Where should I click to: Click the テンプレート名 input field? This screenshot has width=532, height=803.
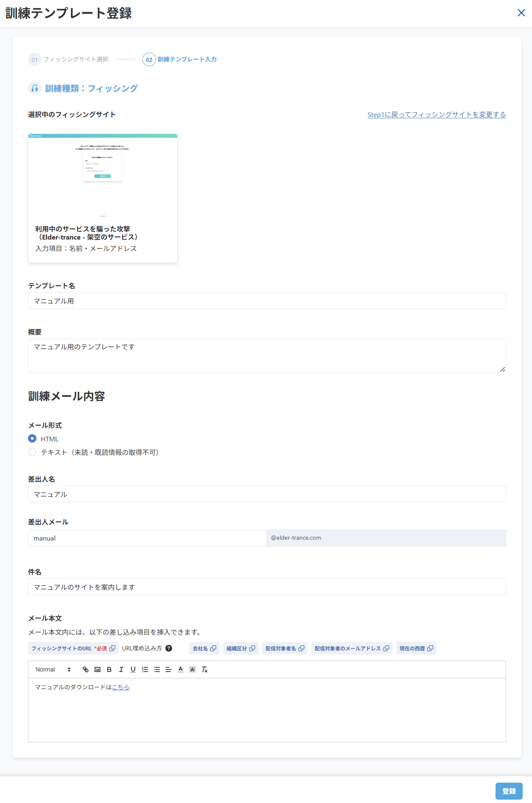(x=267, y=301)
